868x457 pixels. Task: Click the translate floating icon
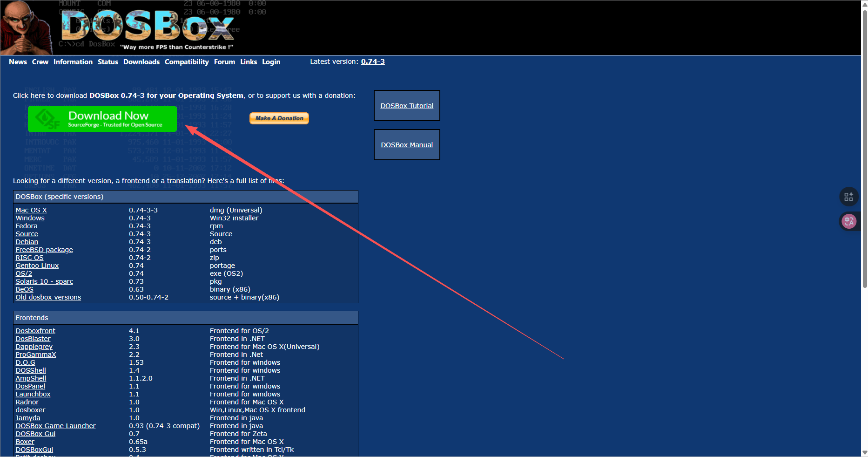[x=849, y=221]
